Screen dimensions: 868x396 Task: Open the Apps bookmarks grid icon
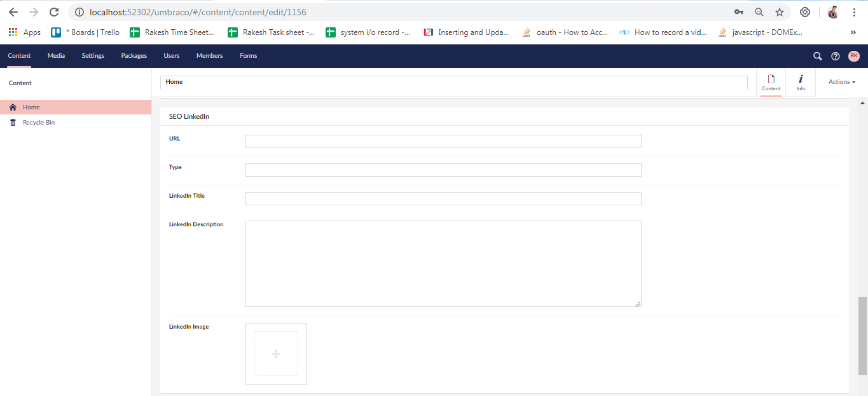point(13,32)
